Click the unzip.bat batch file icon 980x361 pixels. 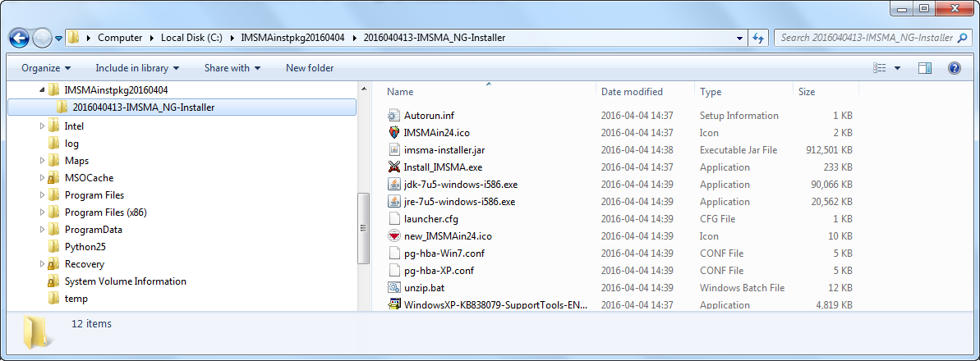[395, 288]
